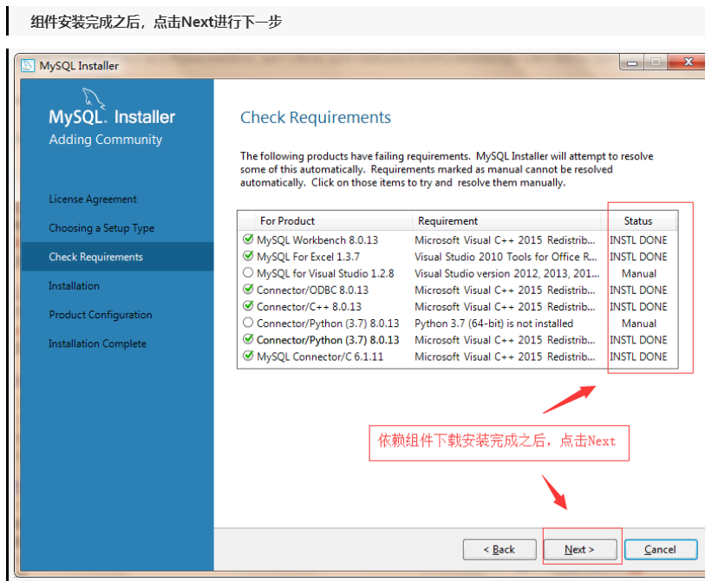
Task: Sort by the Status column header
Action: [x=638, y=221]
